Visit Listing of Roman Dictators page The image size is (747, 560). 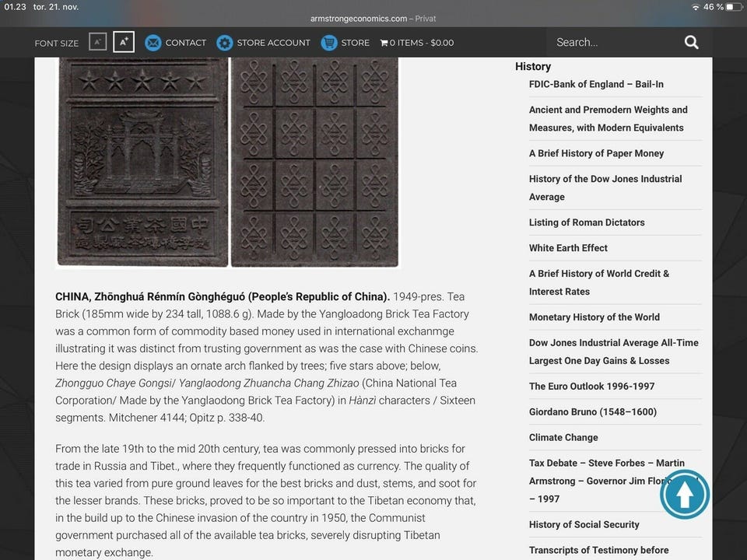coord(587,222)
